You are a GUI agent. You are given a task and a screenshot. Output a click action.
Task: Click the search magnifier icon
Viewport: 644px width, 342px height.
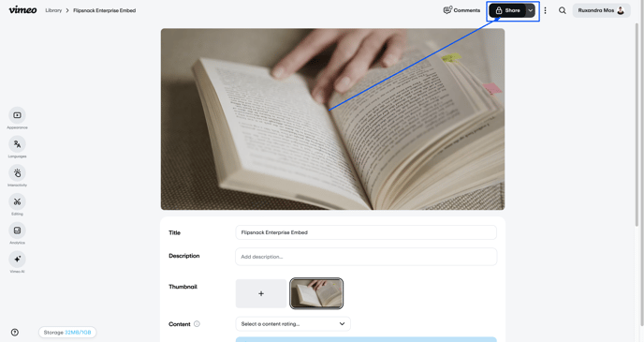pyautogui.click(x=563, y=10)
